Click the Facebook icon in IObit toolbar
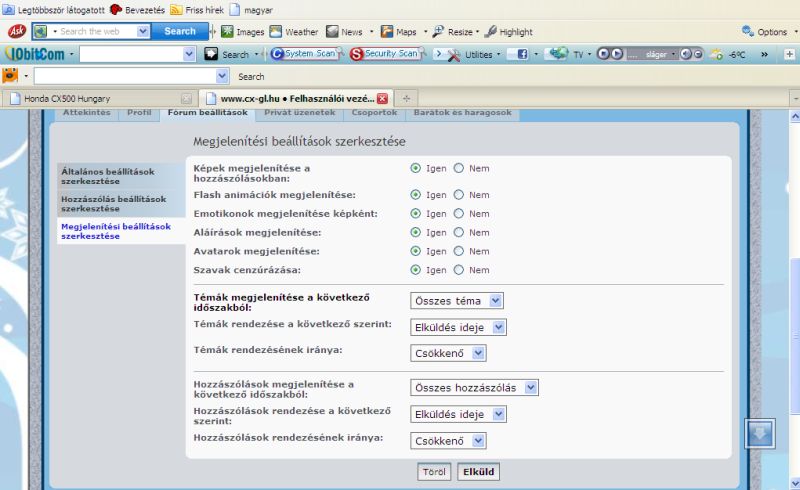Screen dimensions: 800x490 pos(522,54)
